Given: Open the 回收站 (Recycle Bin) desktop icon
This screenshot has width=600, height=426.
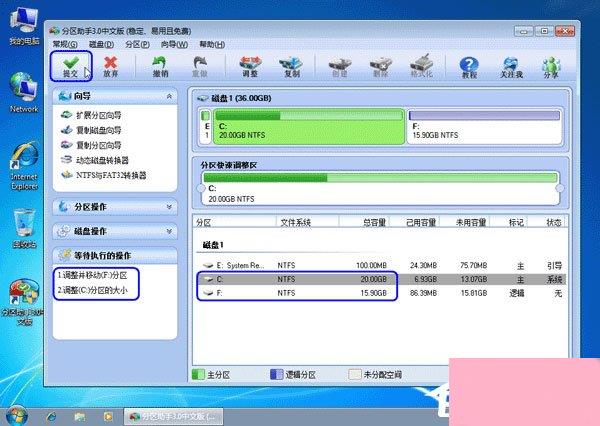Looking at the screenshot, I should (x=24, y=228).
